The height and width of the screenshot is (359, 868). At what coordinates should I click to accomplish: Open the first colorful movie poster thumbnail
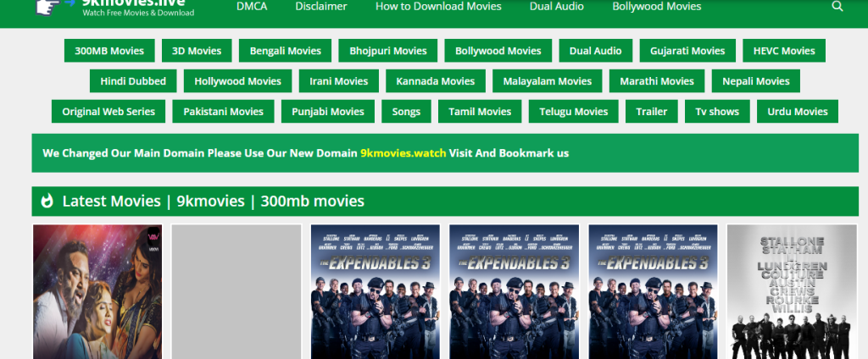pos(97,291)
